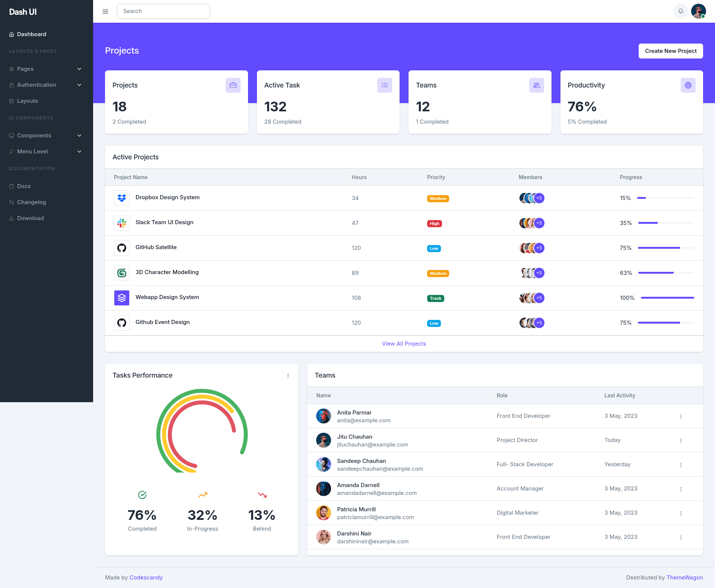Open the notification bell
The image size is (715, 588).
[680, 11]
